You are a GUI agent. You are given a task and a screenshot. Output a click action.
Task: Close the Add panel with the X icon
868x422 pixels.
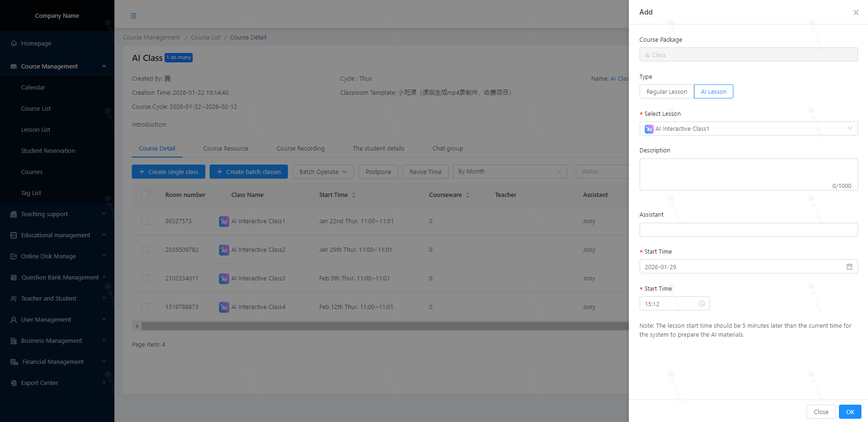856,13
